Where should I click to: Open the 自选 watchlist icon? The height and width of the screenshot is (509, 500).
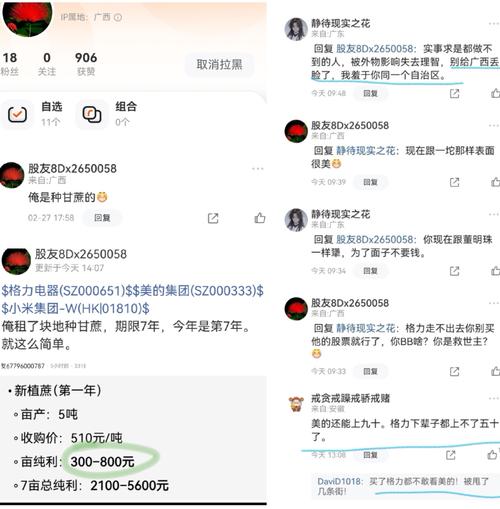tap(17, 115)
